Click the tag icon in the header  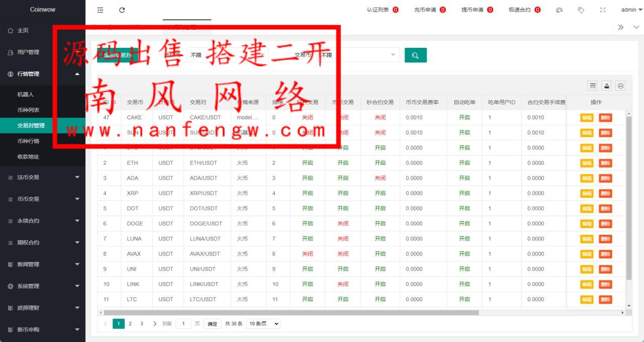point(581,10)
